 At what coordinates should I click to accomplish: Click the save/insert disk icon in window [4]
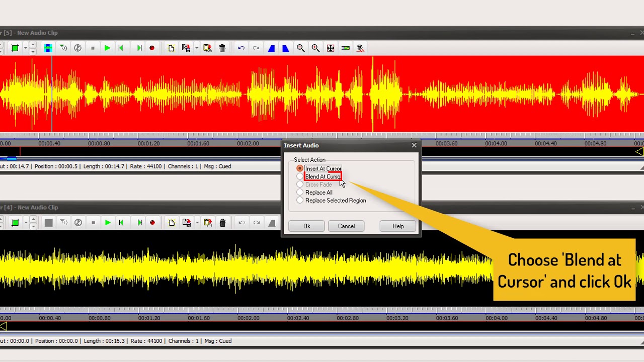click(186, 223)
